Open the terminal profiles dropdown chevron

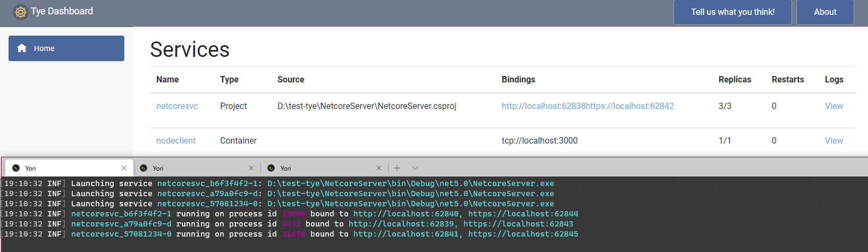pos(415,168)
